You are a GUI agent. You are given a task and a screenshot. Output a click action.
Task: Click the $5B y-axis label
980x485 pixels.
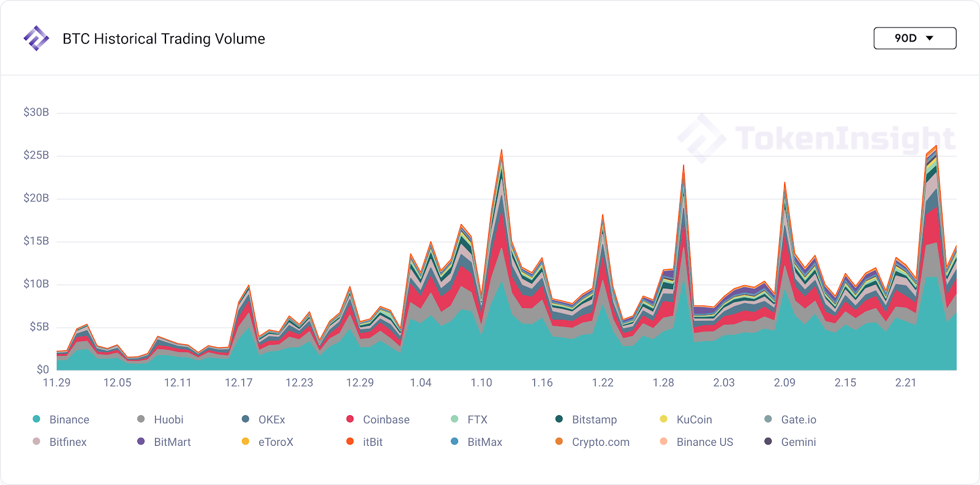39,326
